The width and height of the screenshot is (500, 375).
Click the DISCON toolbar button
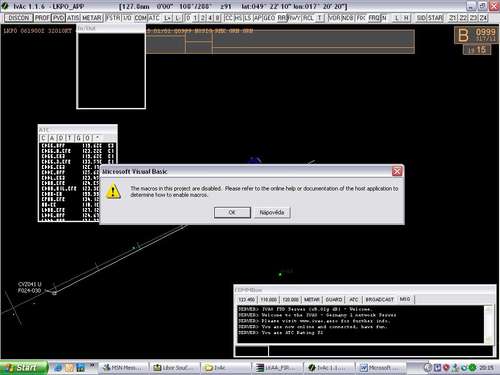pyautogui.click(x=19, y=18)
